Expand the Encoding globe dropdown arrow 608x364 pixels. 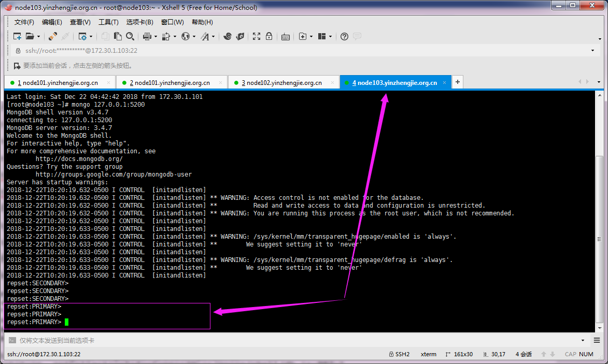pos(194,36)
